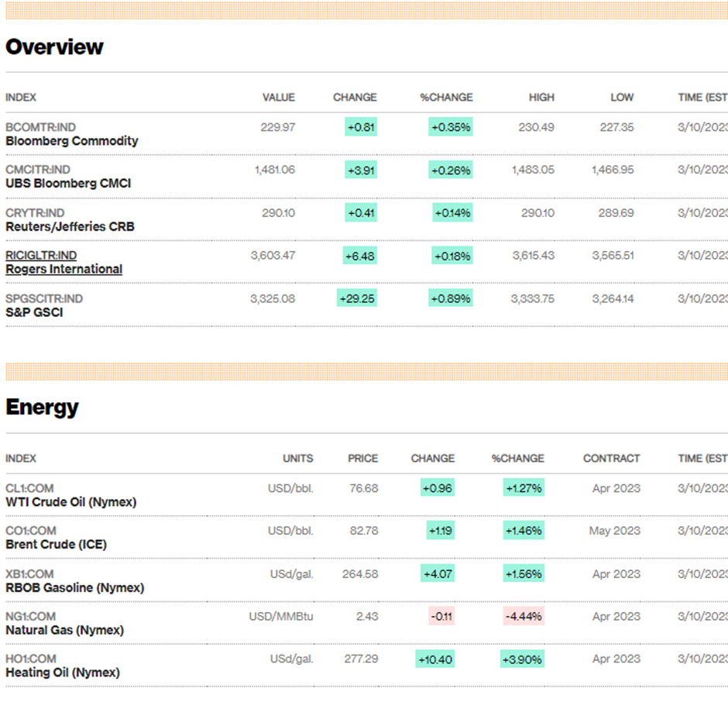Click the 264.58 price for RBOB Gasoline
The image size is (728, 702).
pos(360,574)
